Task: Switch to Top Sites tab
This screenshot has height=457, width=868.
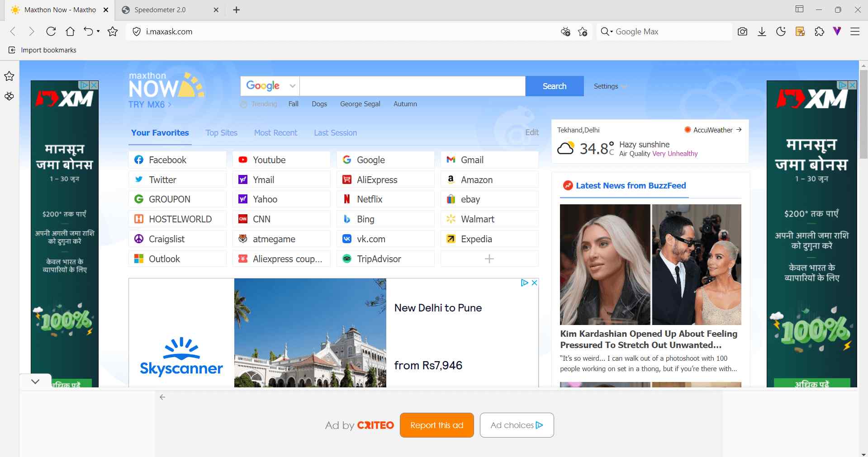Action: click(x=221, y=132)
